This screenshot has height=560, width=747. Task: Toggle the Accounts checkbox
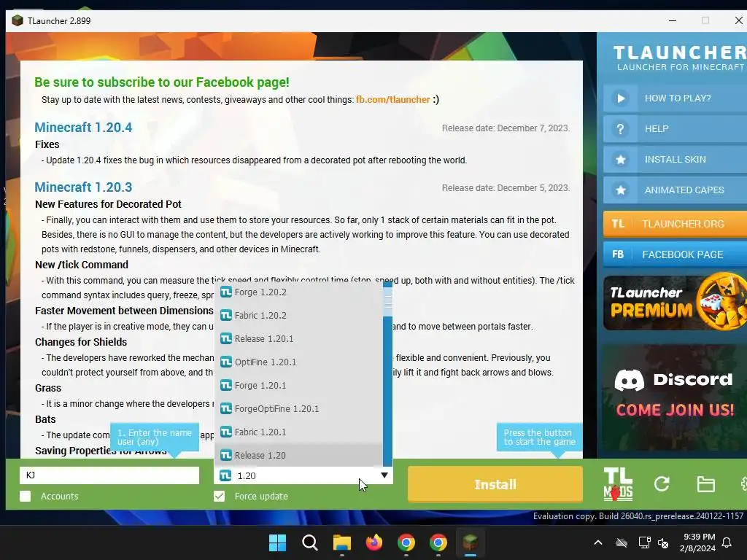26,496
